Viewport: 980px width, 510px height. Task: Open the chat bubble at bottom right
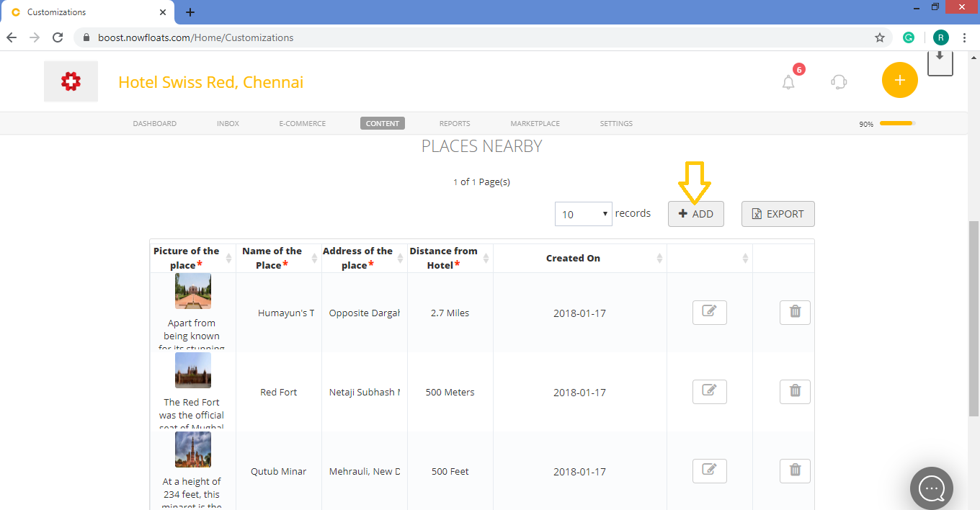[x=932, y=488]
